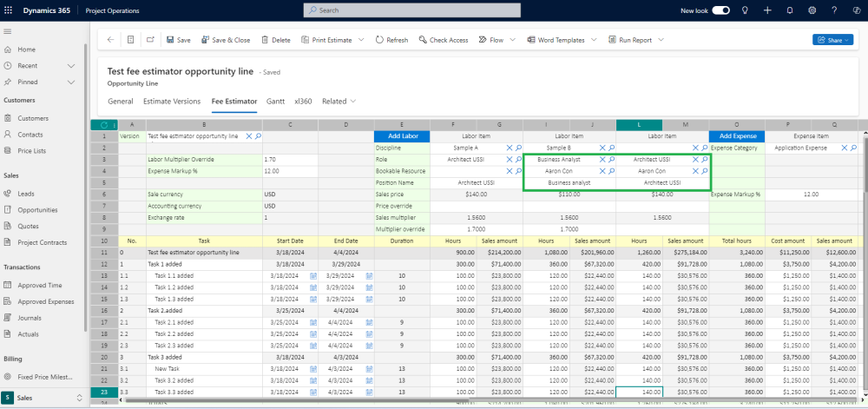Image resolution: width=868 pixels, height=409 pixels.
Task: Open the Estimate Versions tab
Action: pyautogui.click(x=172, y=102)
